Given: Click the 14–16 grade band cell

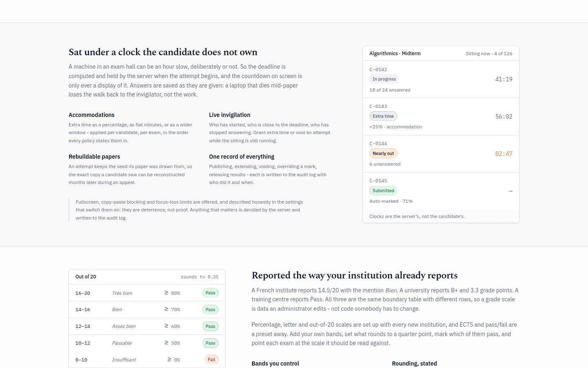Looking at the screenshot, I should (82, 310).
